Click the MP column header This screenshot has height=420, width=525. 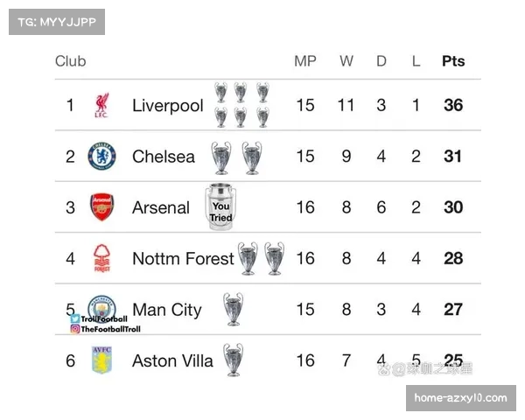[304, 61]
